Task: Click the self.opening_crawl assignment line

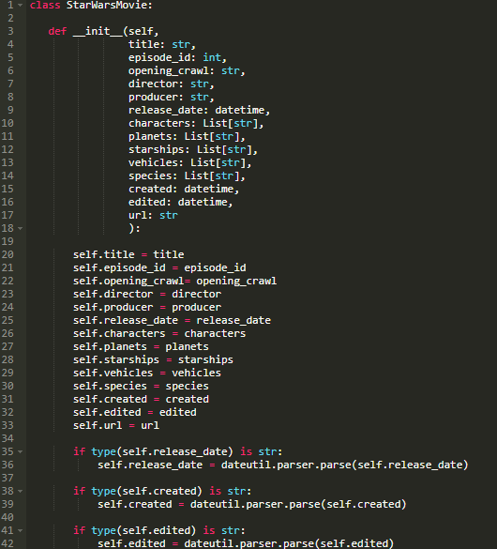Action: 174,281
